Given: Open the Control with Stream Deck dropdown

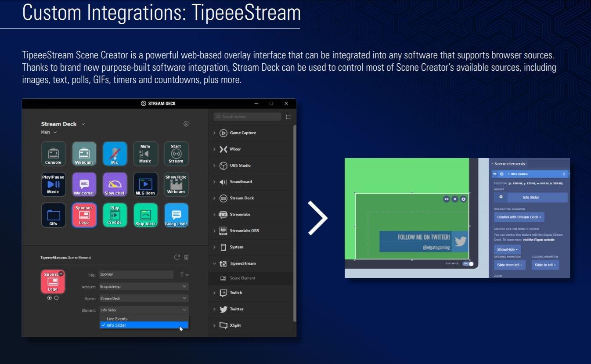Looking at the screenshot, I should [519, 217].
